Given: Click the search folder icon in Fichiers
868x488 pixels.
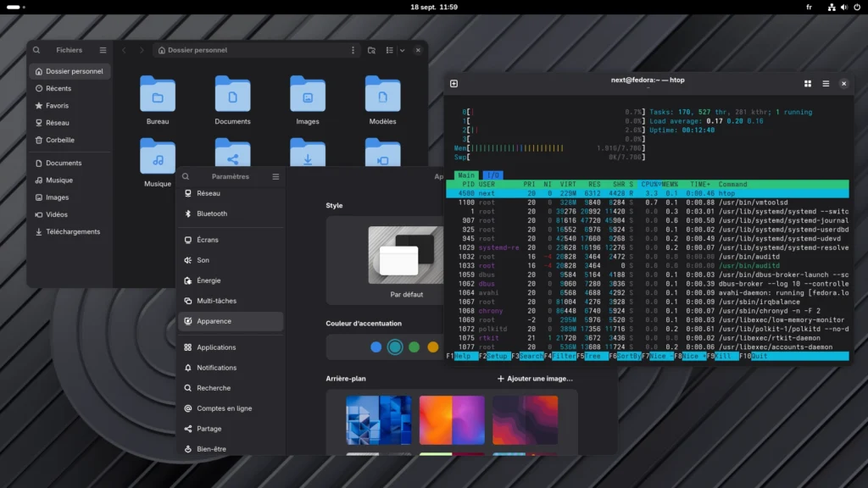Looking at the screenshot, I should (371, 50).
